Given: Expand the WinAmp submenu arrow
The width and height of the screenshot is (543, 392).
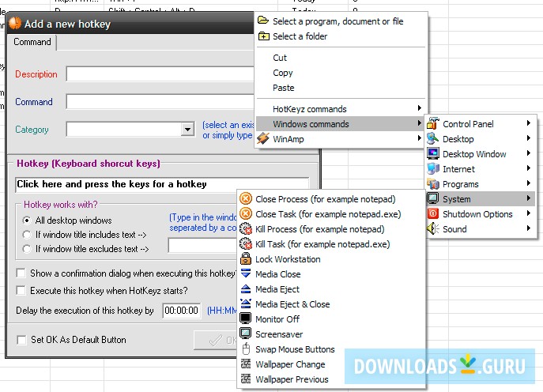Looking at the screenshot, I should tap(420, 138).
